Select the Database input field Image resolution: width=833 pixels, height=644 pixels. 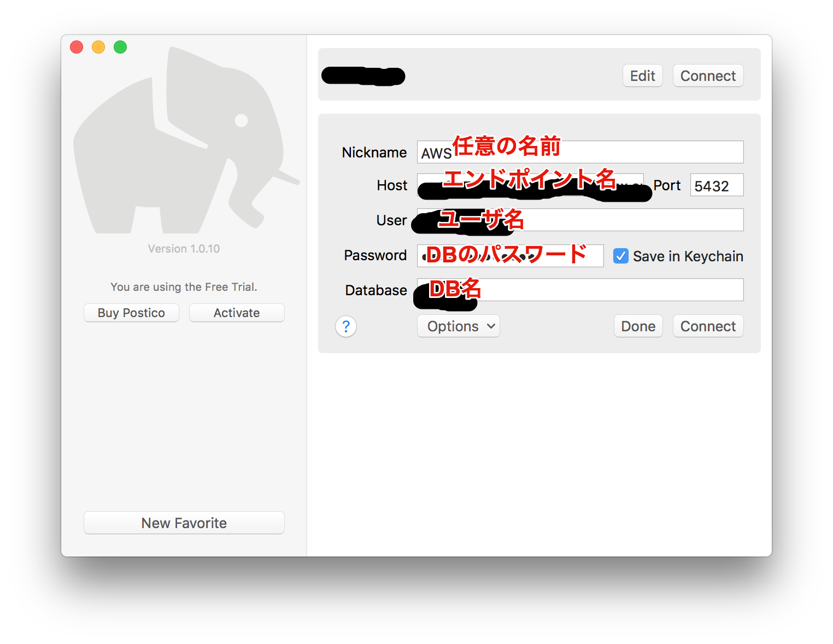580,290
